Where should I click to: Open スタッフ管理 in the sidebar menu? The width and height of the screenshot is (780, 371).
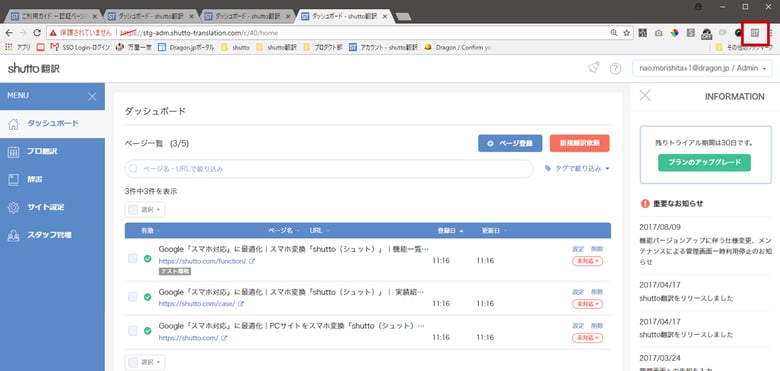pyautogui.click(x=52, y=235)
